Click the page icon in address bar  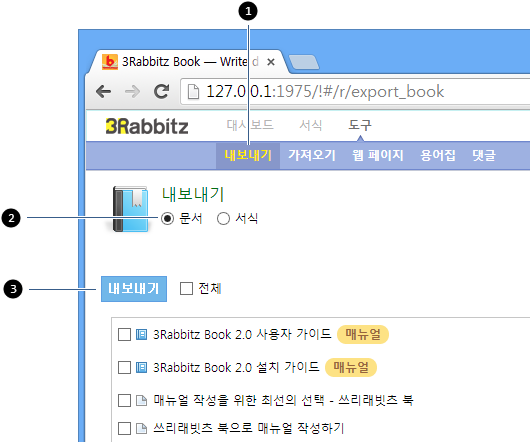193,92
